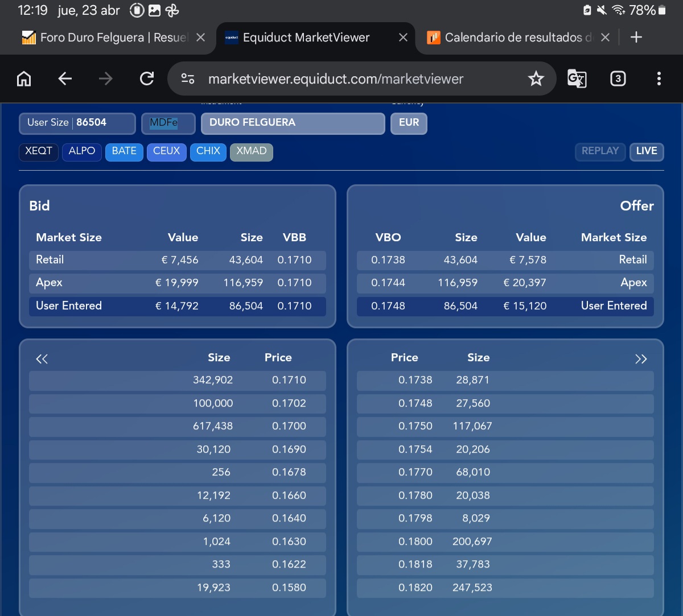The image size is (683, 616).
Task: Switch to Calendario de resultados tab
Action: click(509, 38)
